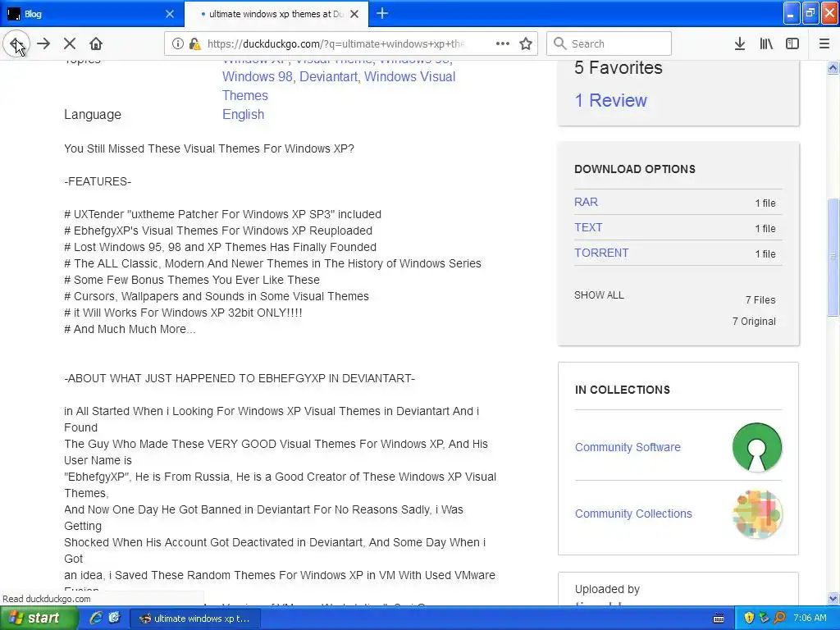Click the 7 Files count text
Viewport: 840px width, 630px height.
(x=760, y=300)
